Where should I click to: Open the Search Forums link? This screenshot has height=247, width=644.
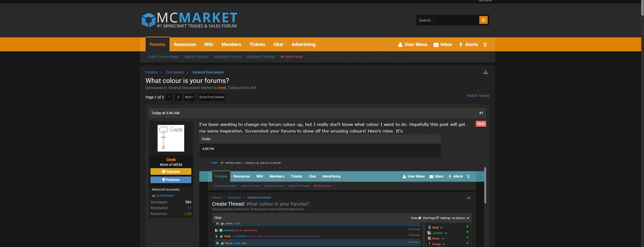click(x=196, y=57)
